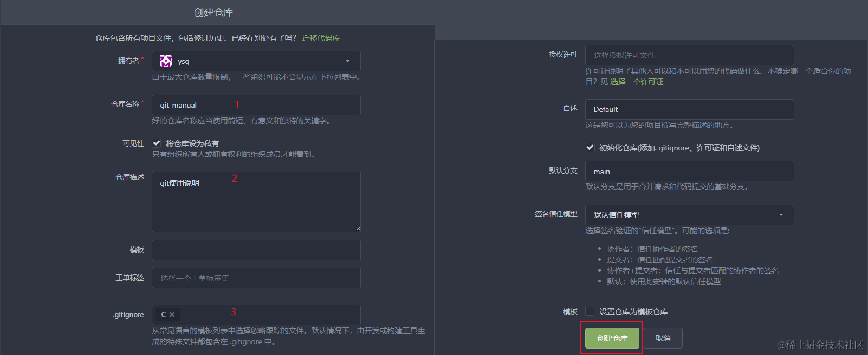Open the .gitignore templates selector
868x355 pixels.
tap(256, 315)
